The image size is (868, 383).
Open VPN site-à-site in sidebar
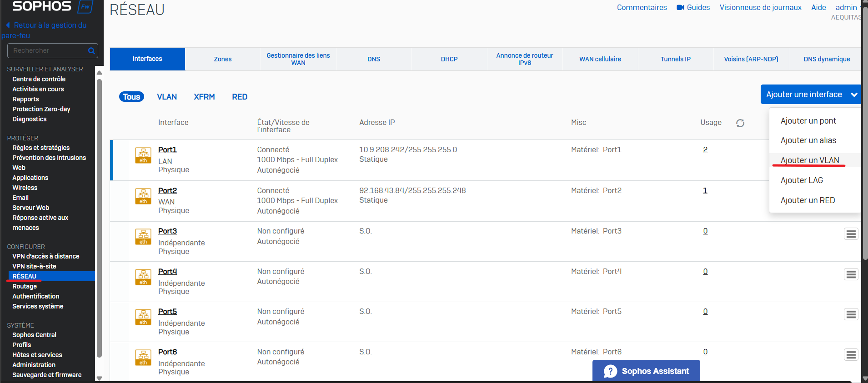(x=34, y=266)
